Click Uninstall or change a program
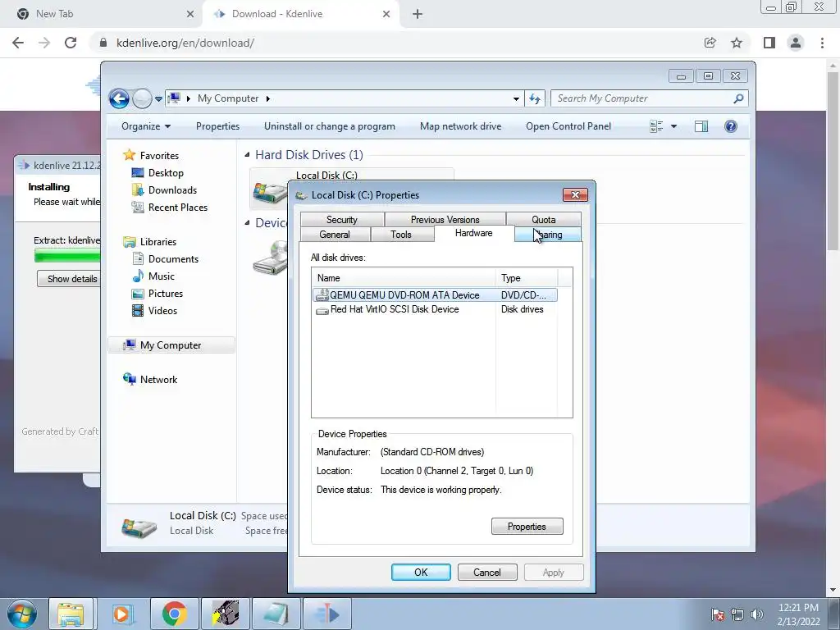 [330, 126]
